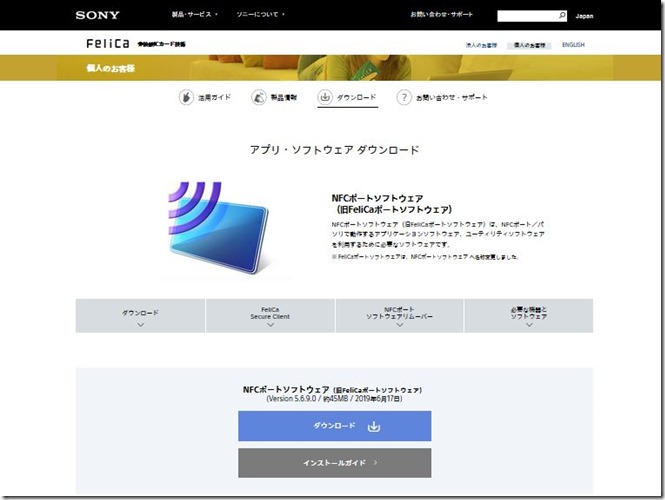Select the 製品情報 tab
665x500 pixels.
click(x=274, y=98)
